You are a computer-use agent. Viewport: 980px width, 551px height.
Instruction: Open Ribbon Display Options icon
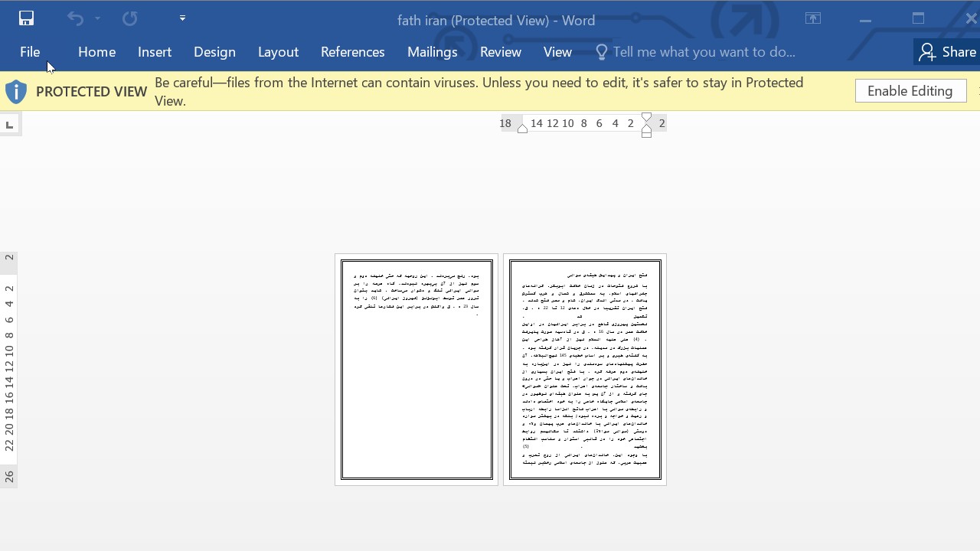(x=813, y=19)
